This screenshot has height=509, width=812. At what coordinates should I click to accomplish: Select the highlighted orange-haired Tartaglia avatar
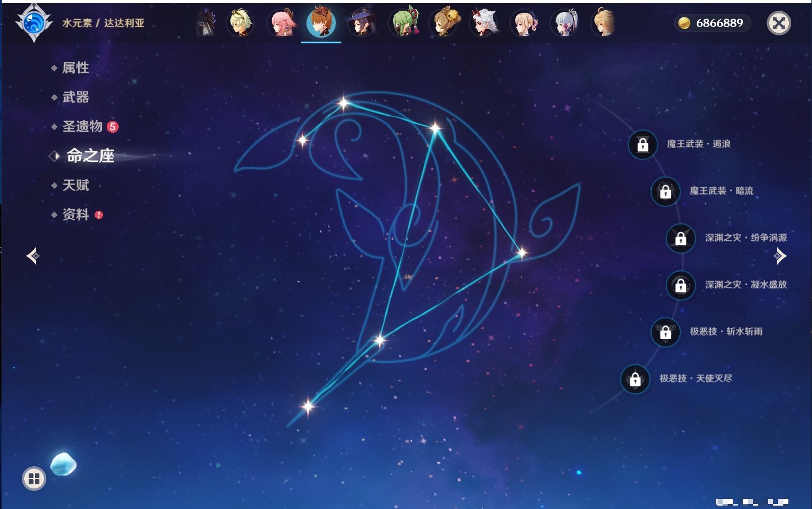321,22
